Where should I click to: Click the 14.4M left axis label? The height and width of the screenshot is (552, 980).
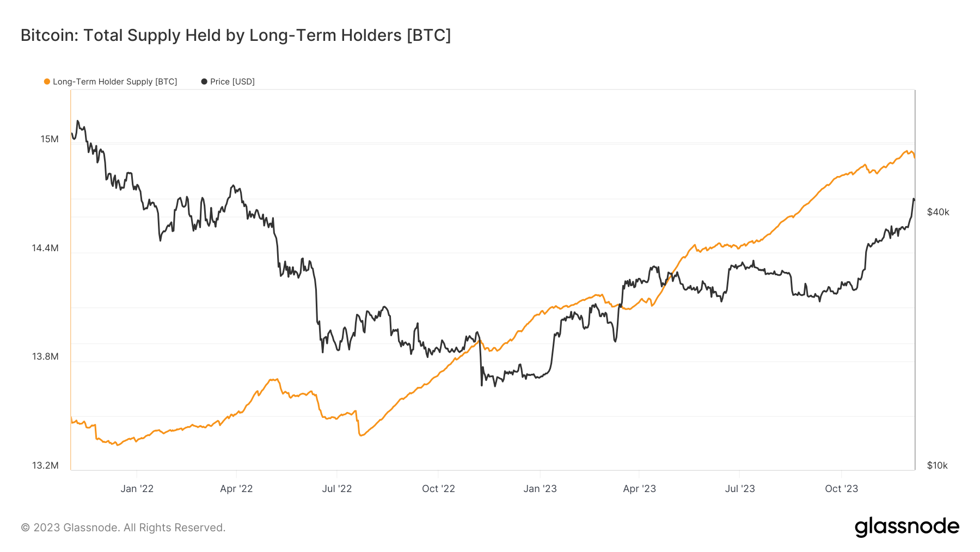[x=45, y=248]
